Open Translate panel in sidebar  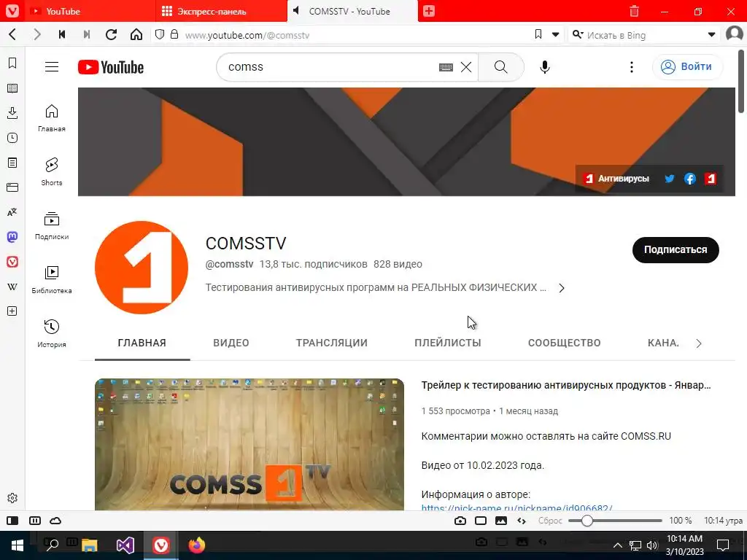tap(12, 212)
